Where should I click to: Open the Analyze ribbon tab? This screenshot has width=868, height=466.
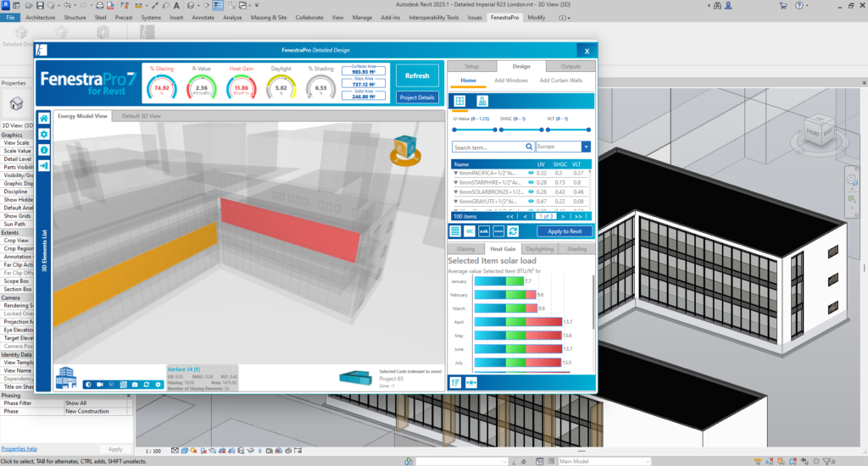point(232,18)
